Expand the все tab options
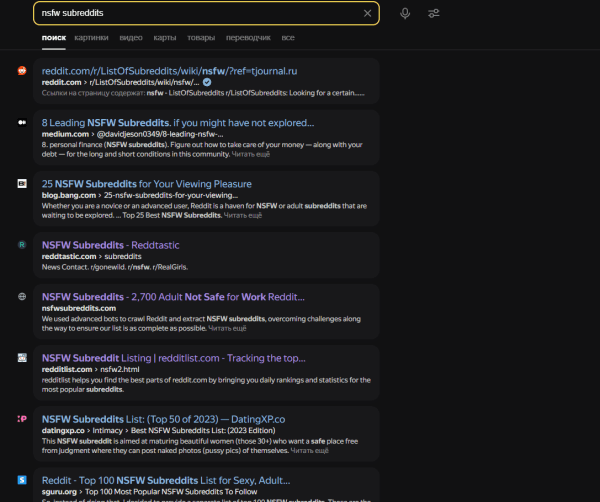This screenshot has width=600, height=502. click(288, 37)
